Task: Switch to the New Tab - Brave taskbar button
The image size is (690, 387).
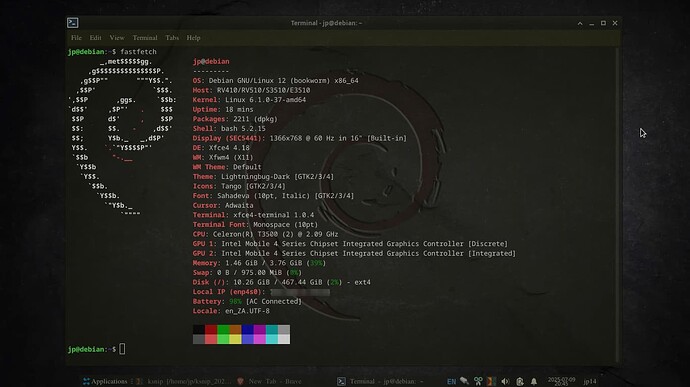Action: point(269,381)
